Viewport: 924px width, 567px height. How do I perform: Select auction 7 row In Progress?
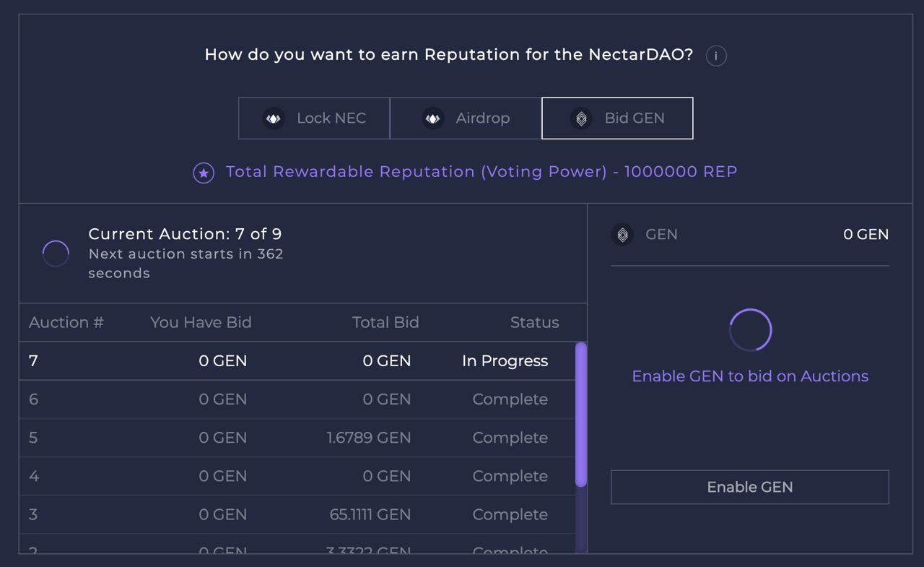tap(297, 361)
